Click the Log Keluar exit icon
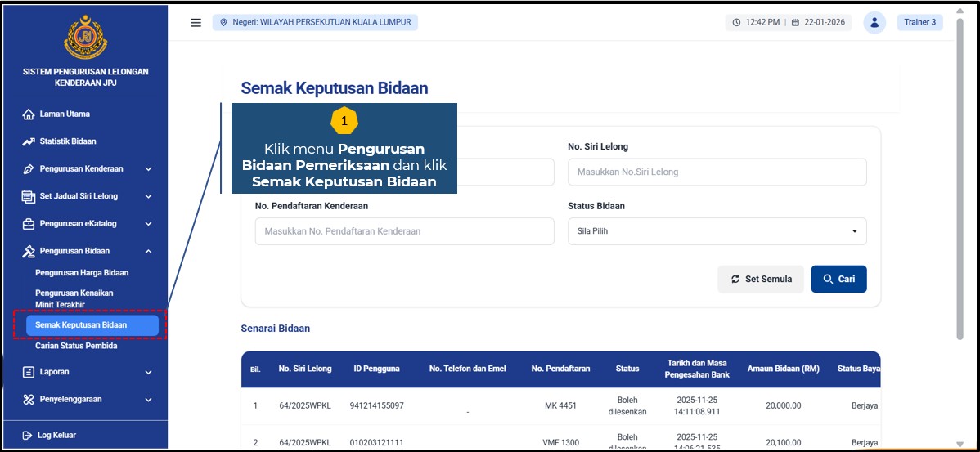 tap(27, 436)
